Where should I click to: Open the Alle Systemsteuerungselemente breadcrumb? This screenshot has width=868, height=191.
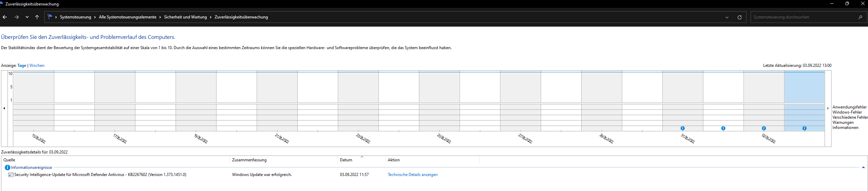tap(128, 17)
